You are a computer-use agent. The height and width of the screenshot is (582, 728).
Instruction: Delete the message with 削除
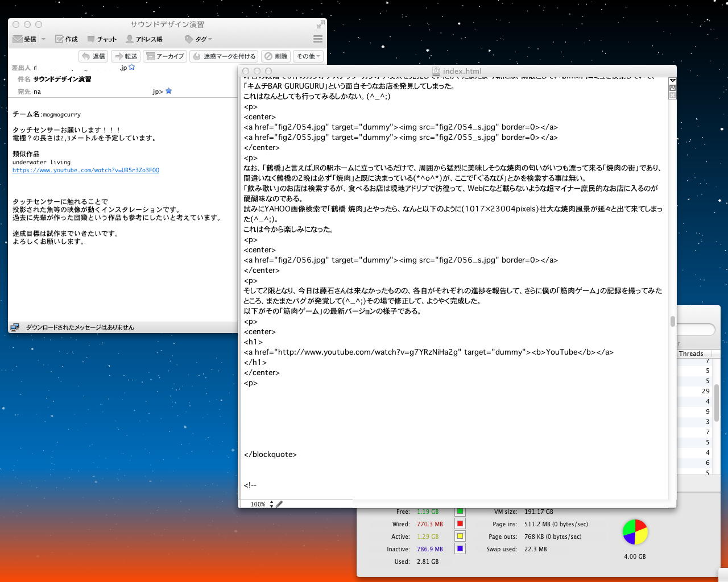pos(276,56)
